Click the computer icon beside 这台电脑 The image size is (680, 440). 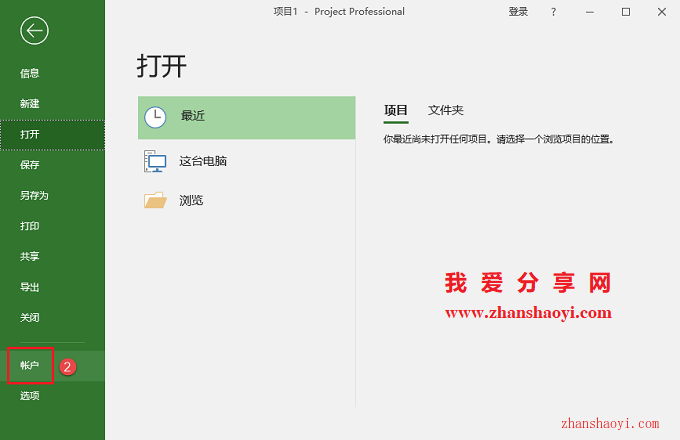pyautogui.click(x=155, y=161)
